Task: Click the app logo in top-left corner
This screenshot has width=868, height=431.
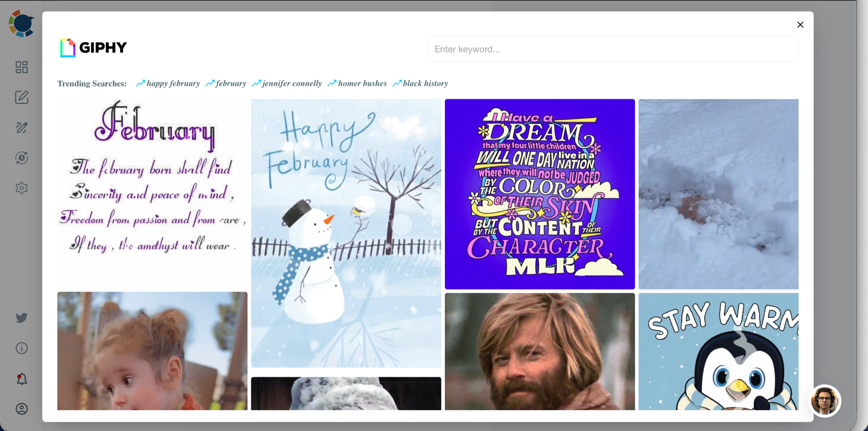Action: (x=21, y=24)
